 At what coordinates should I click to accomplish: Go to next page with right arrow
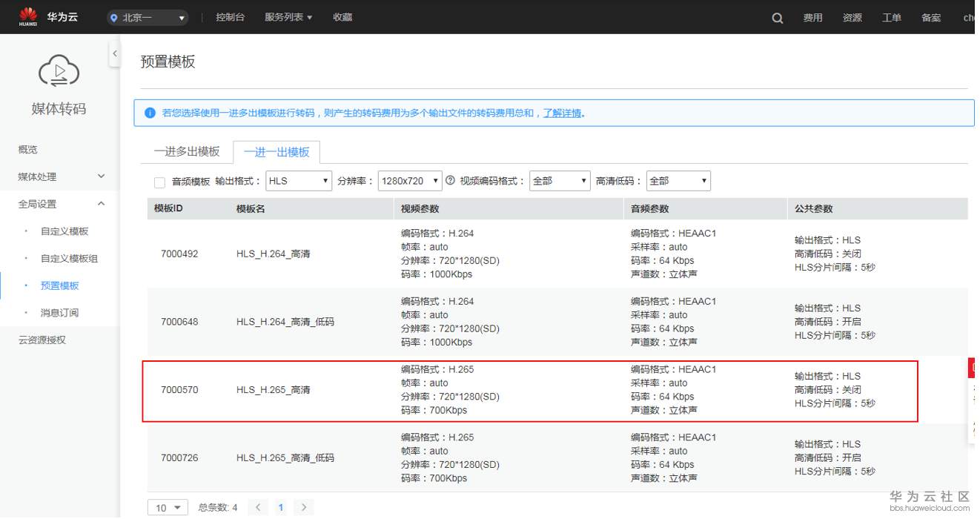tap(303, 506)
